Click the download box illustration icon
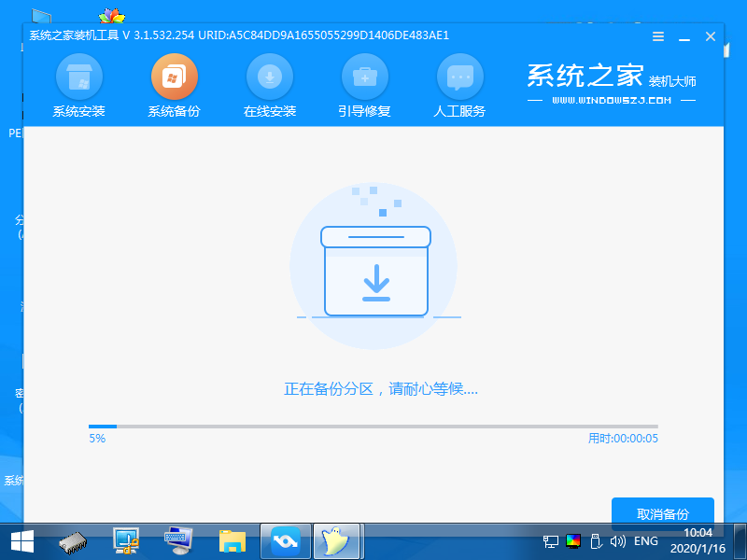 (x=375, y=271)
